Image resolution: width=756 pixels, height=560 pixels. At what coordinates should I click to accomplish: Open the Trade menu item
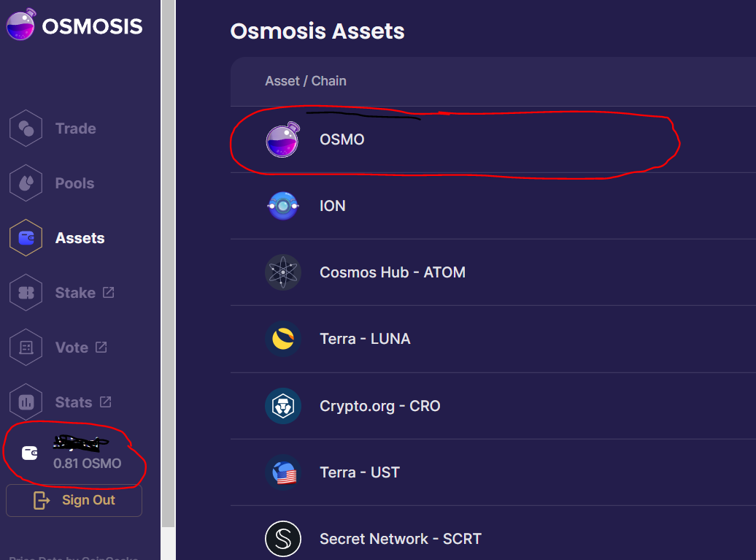pyautogui.click(x=75, y=129)
